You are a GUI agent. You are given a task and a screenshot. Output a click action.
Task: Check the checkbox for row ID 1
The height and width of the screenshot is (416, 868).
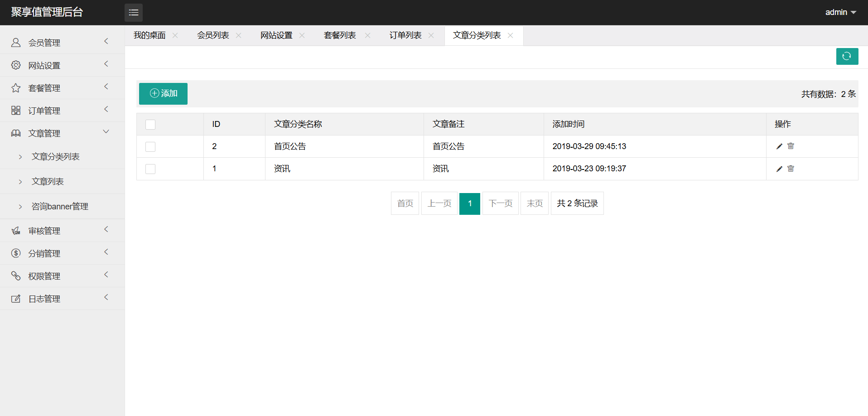click(x=150, y=169)
